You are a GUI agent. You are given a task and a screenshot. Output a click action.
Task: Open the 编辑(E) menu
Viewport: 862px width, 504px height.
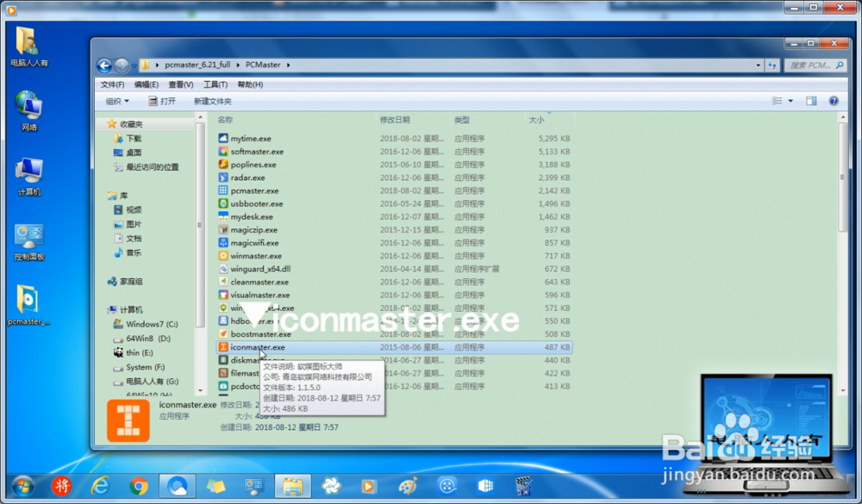tap(147, 84)
